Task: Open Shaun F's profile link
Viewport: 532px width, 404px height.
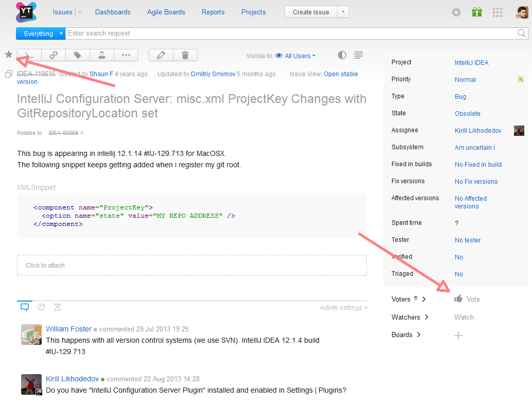Action: pyautogui.click(x=101, y=74)
